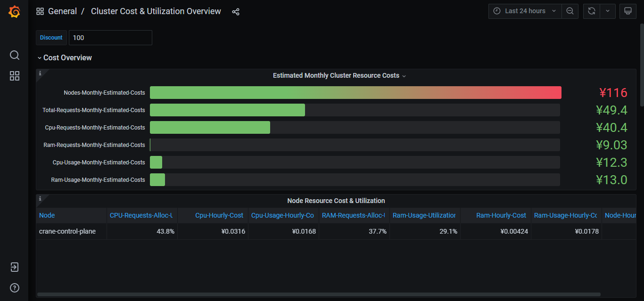Click the Cpu-Usage-Monthly-Estimated-Costs bar

[x=156, y=162]
